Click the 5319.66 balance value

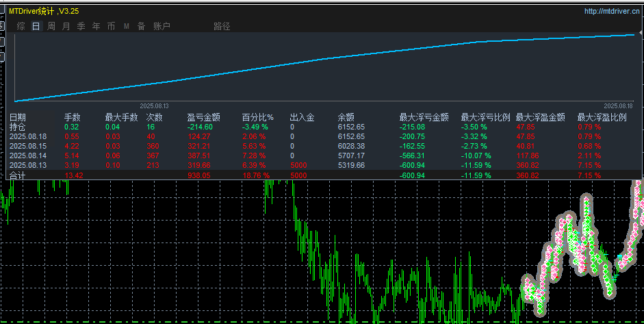click(x=351, y=165)
